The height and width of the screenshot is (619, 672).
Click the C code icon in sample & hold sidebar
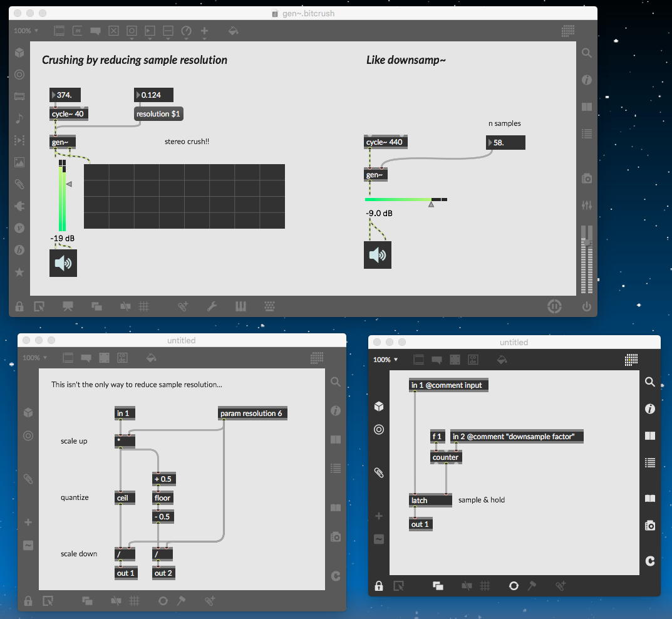649,561
